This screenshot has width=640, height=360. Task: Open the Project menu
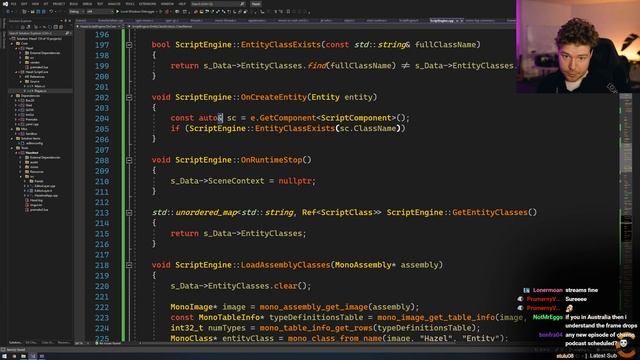[x=59, y=4]
